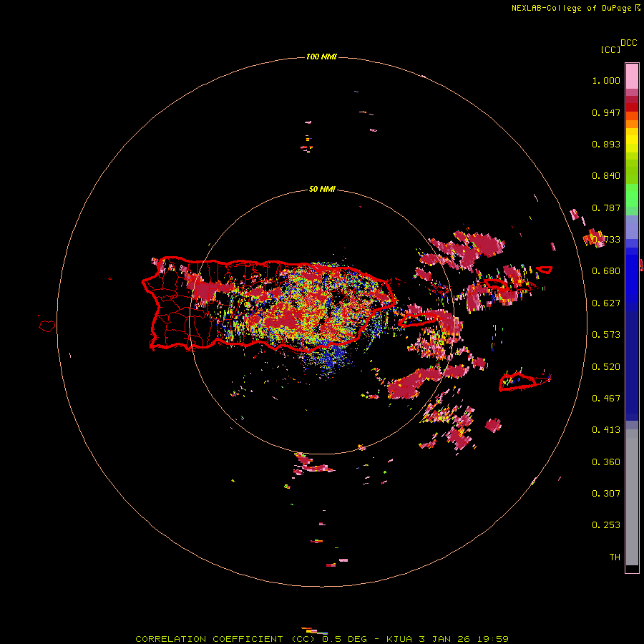Click the 1.000 value on the color scale
The width and height of the screenshot is (644, 644).
point(606,80)
